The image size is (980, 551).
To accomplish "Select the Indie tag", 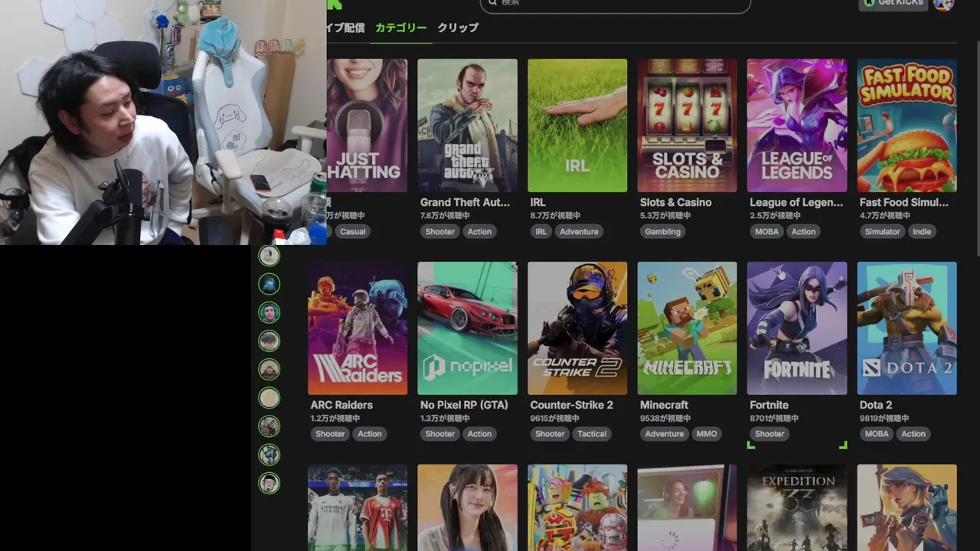I will click(922, 231).
